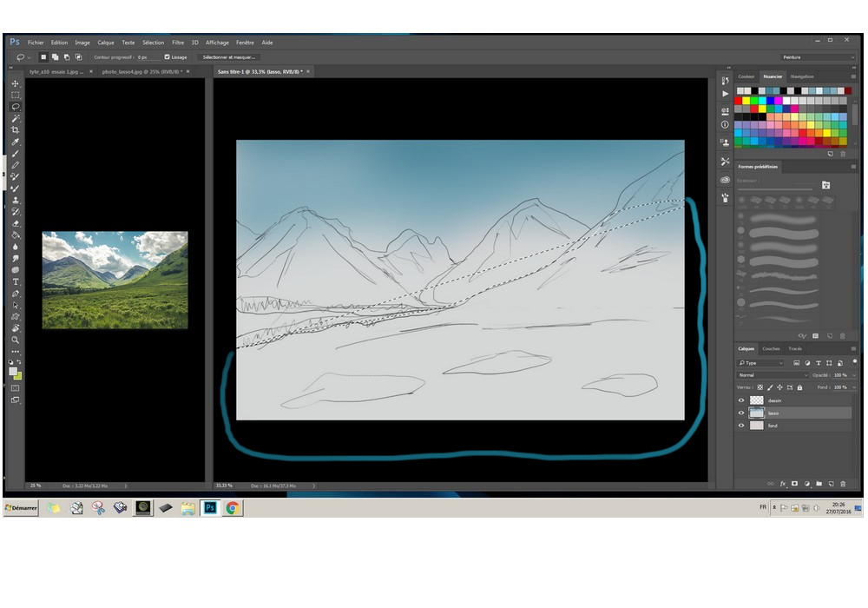868x608 pixels.
Task: Click the Sélectionner et masquer button
Action: (230, 57)
